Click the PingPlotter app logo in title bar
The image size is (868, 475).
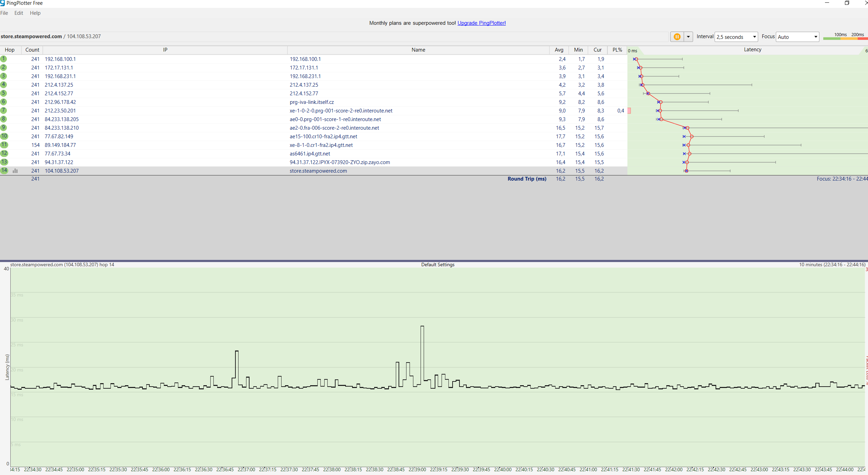2,3
